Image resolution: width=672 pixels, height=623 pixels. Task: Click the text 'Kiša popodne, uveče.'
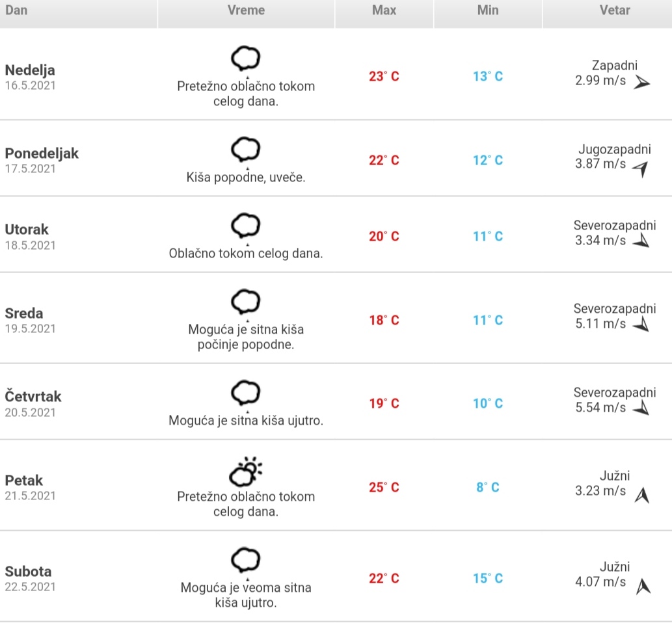(x=245, y=178)
